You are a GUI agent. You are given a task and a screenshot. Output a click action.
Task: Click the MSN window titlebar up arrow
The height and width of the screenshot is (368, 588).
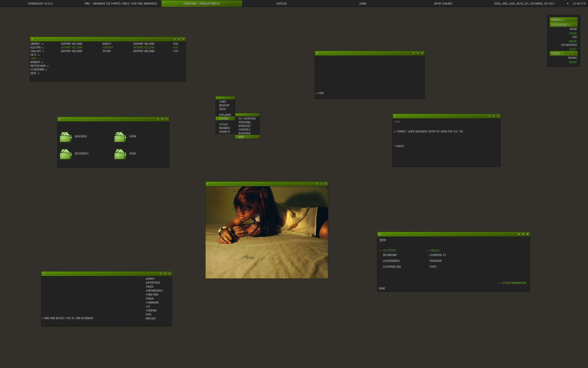pos(418,53)
